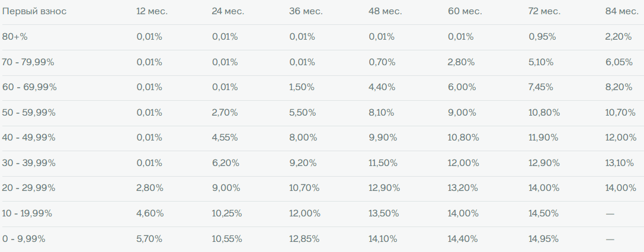This screenshot has height=252, width=644.
Task: Click the 10,25% rate cell
Action: [x=227, y=213]
